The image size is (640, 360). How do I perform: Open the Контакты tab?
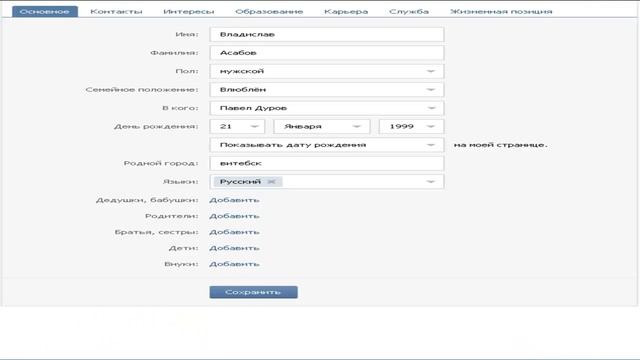pos(116,11)
